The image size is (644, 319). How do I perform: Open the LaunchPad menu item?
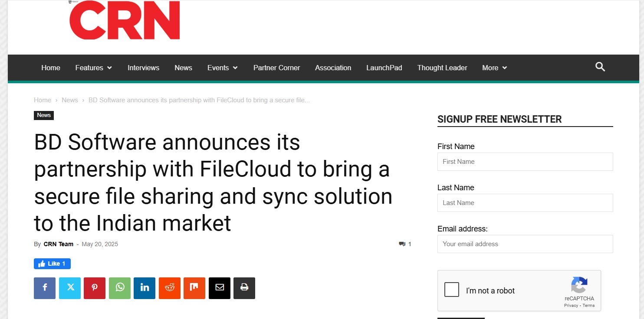click(x=384, y=68)
